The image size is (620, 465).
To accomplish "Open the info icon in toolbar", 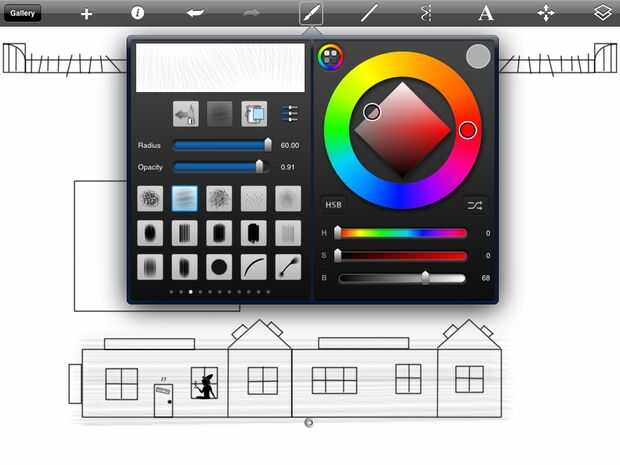I will click(137, 13).
